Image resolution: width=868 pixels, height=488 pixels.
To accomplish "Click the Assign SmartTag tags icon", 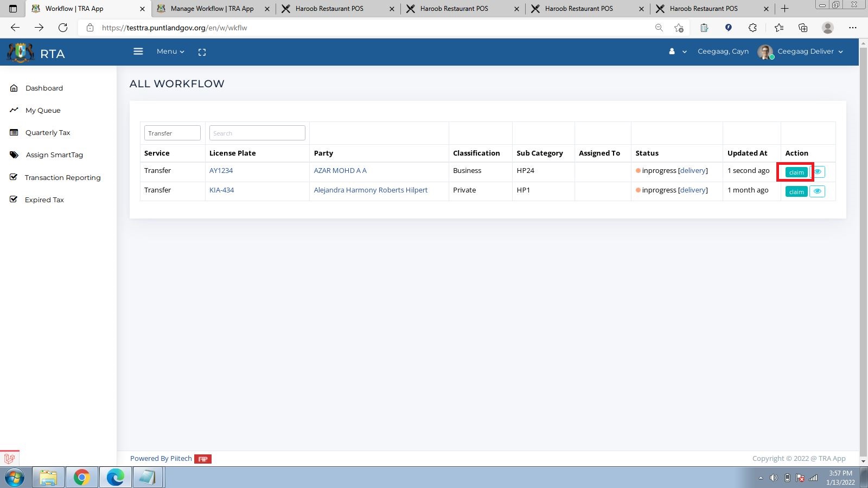I will (x=14, y=155).
